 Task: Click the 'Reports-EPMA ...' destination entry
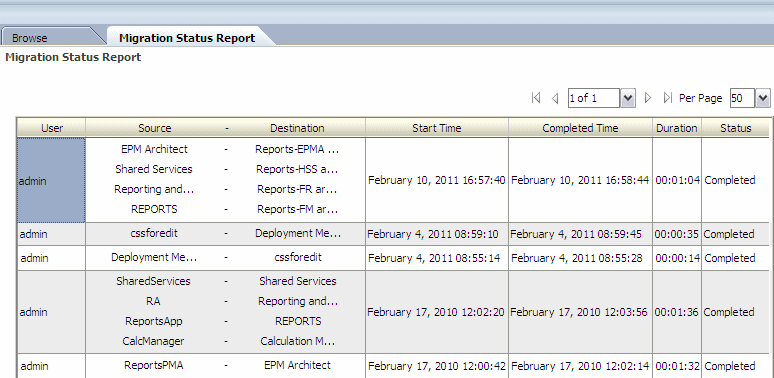297,149
